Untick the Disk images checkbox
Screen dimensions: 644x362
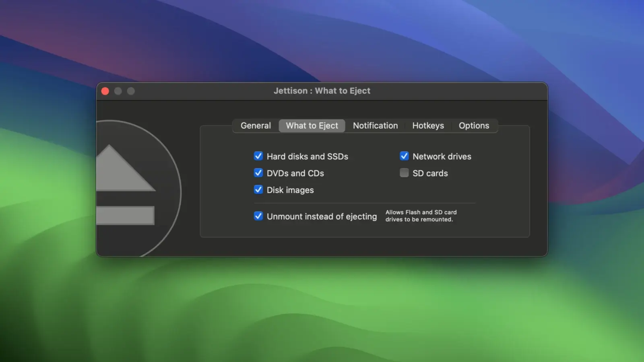[x=258, y=190]
